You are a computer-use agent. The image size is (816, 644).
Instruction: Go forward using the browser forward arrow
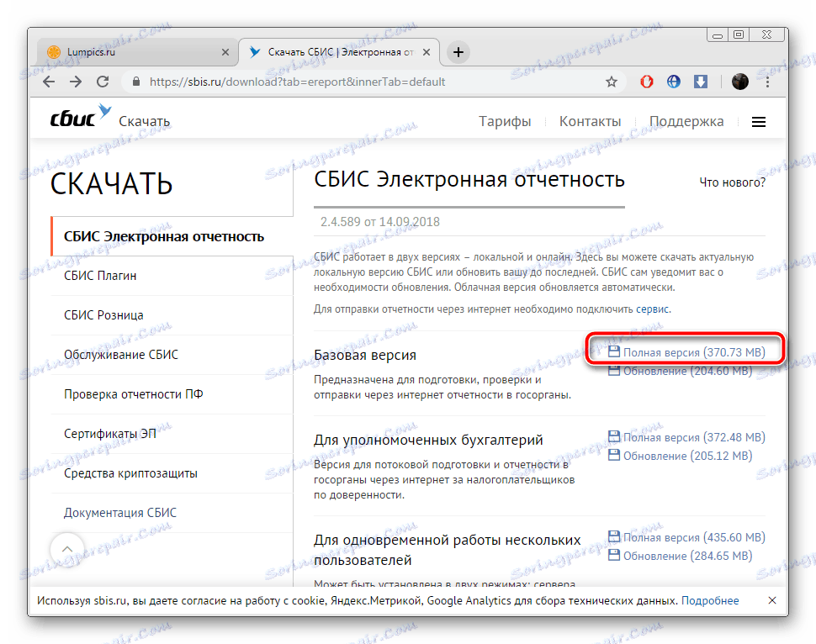pyautogui.click(x=76, y=82)
